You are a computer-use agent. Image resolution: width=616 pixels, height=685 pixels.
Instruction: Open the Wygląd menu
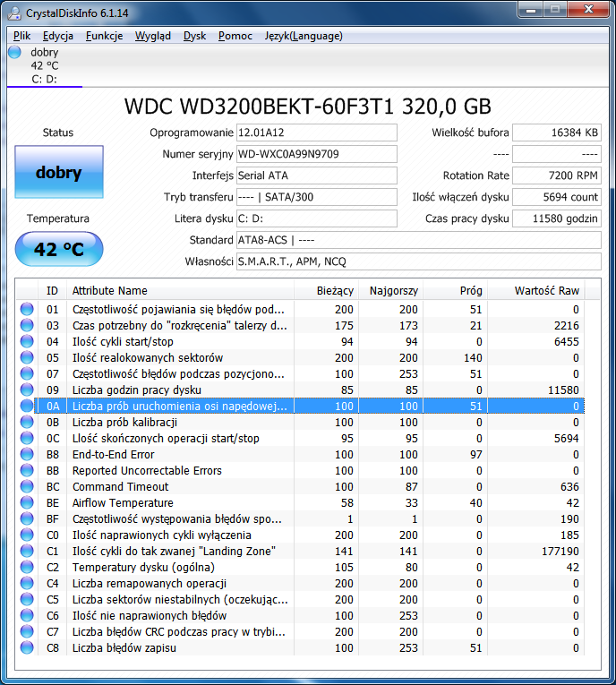(153, 36)
